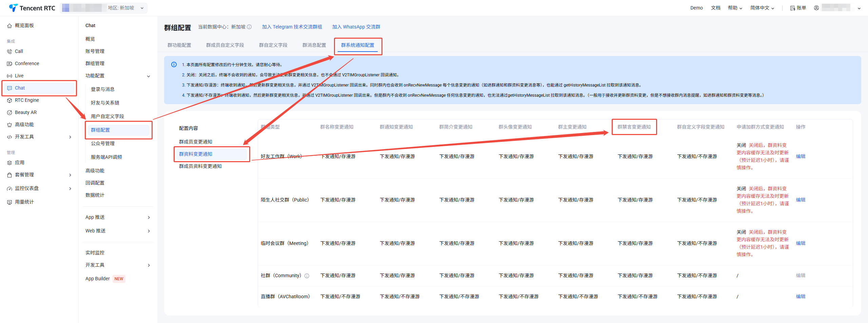Screen dimensions: 868x323
Task: Click the Tencent RTC logo
Action: click(x=32, y=8)
